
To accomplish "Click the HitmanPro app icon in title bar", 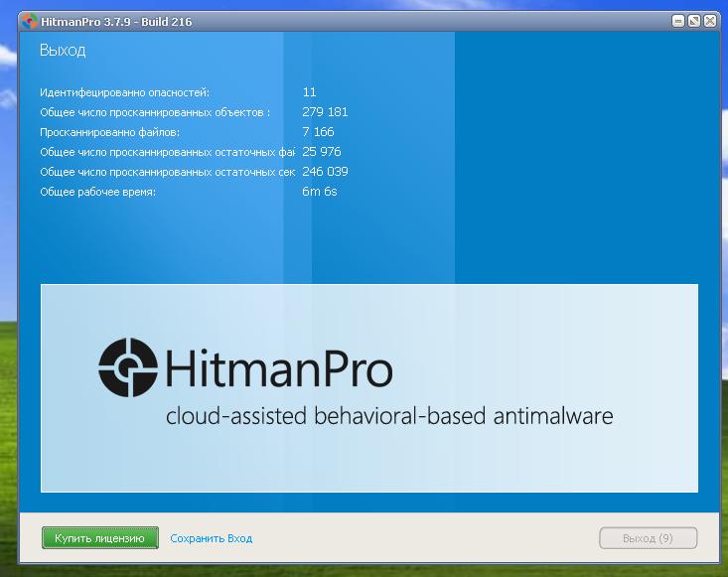I will 28,21.
